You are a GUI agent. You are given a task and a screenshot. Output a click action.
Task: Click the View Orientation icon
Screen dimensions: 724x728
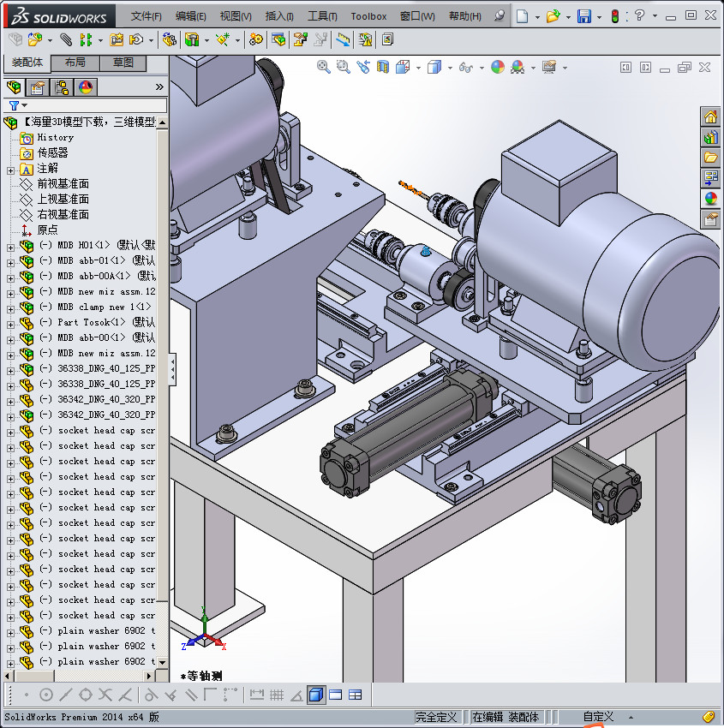tap(403, 68)
